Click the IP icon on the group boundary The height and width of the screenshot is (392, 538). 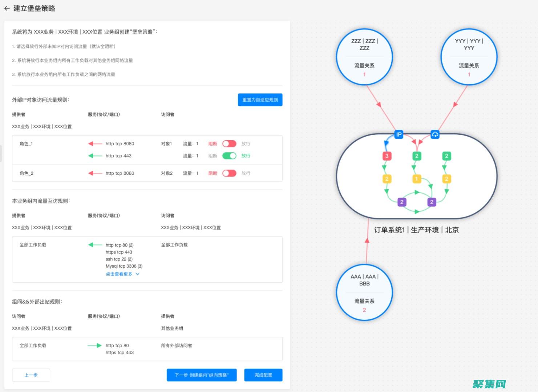(x=398, y=134)
